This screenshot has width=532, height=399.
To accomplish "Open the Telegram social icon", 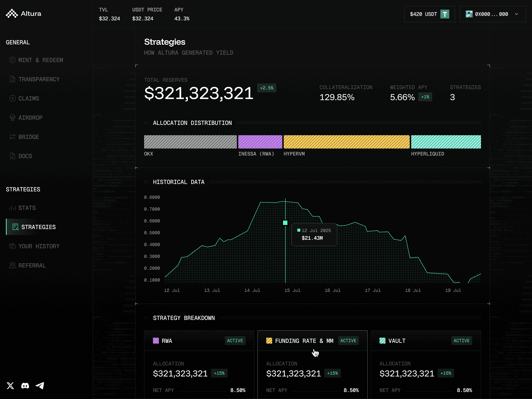I will (40, 386).
